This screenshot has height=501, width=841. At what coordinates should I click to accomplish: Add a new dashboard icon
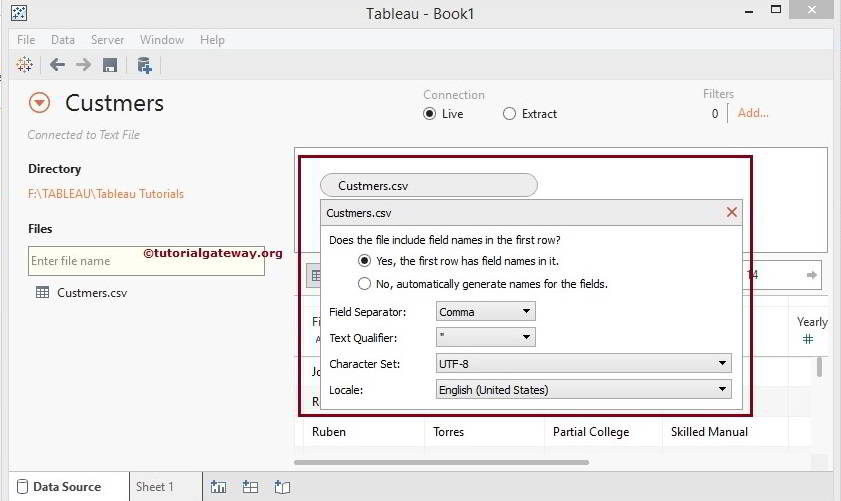[x=250, y=487]
